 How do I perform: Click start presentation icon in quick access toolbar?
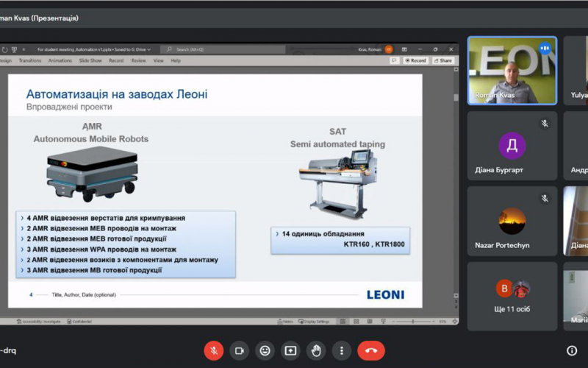pyautogui.click(x=14, y=49)
